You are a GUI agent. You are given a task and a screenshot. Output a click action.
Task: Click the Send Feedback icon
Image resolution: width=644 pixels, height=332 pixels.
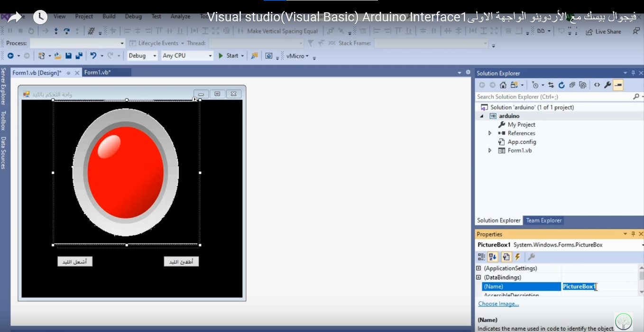636,31
